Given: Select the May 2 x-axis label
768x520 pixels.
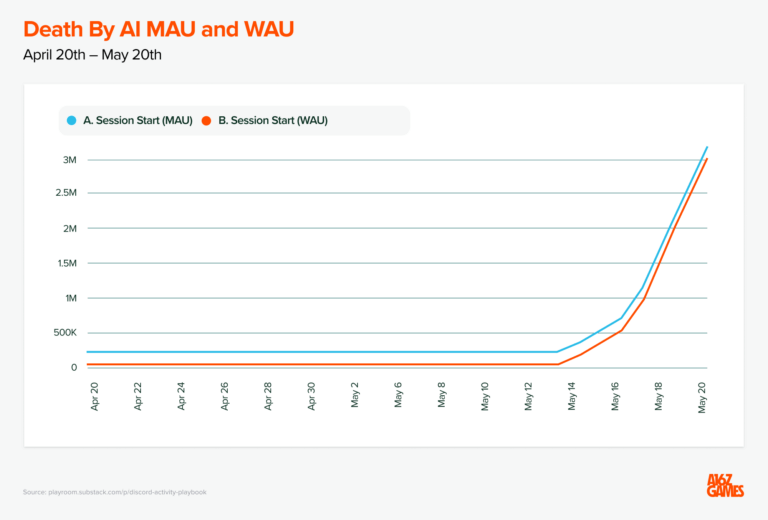Looking at the screenshot, I should tap(356, 397).
